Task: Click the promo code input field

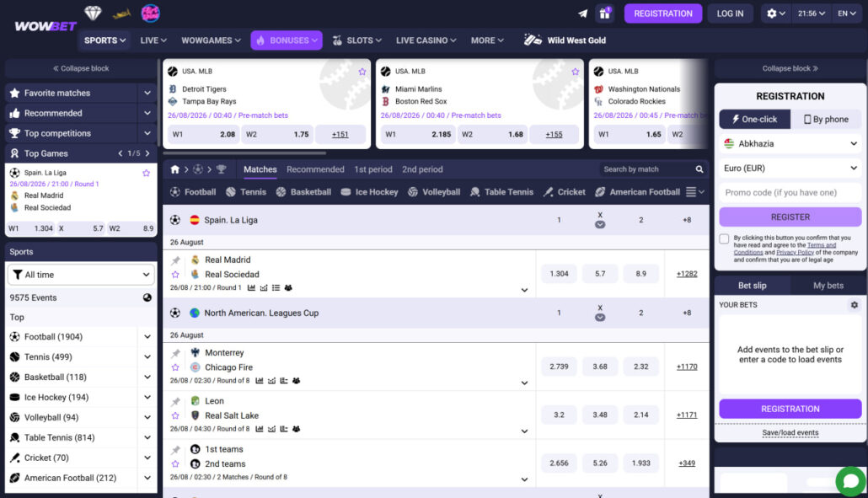Action: click(x=790, y=193)
